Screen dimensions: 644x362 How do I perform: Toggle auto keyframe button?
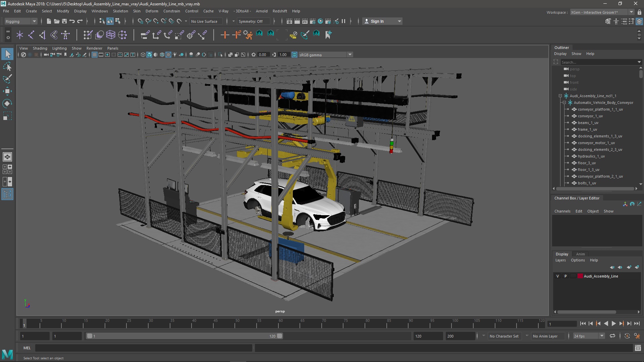point(627,336)
